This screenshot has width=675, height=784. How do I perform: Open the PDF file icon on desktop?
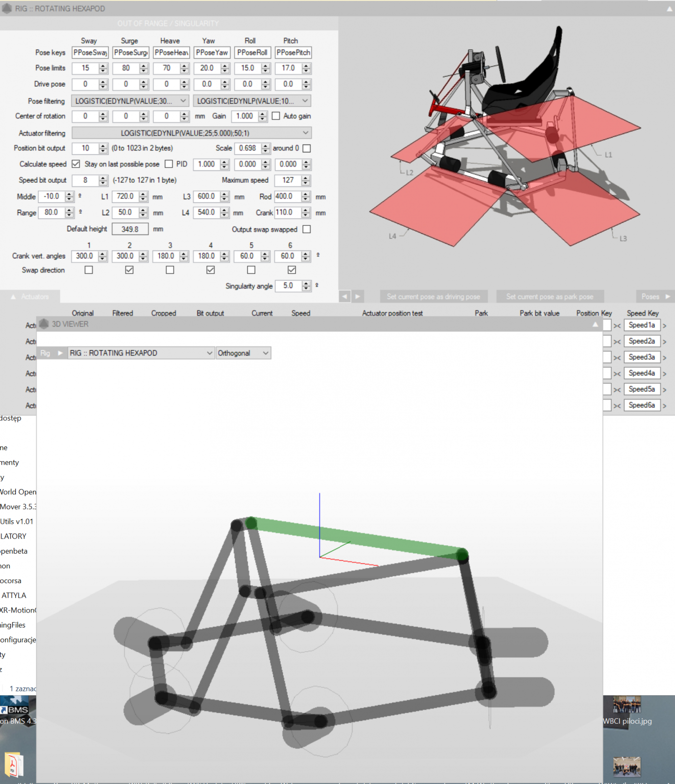pos(13,764)
